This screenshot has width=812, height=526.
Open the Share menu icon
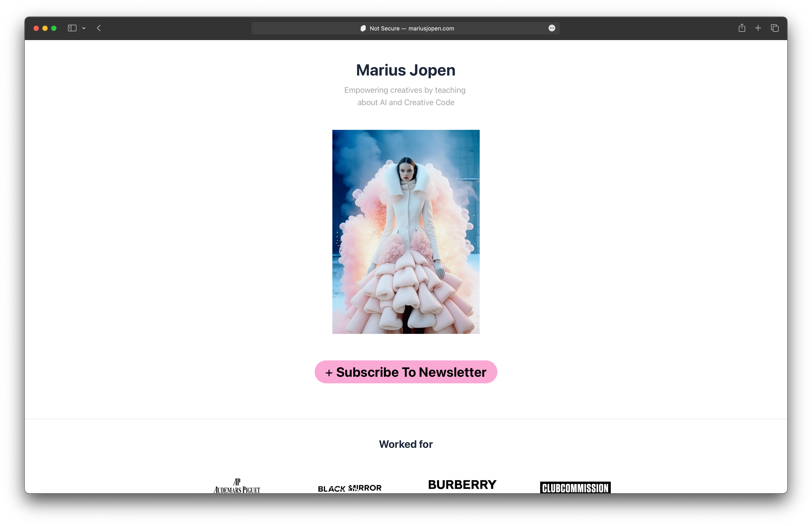(742, 28)
